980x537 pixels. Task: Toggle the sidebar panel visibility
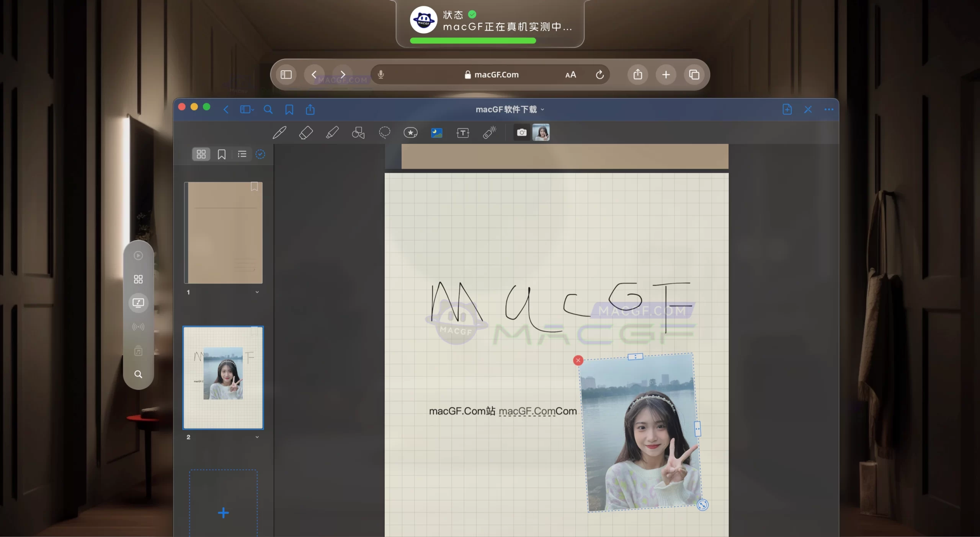point(245,110)
